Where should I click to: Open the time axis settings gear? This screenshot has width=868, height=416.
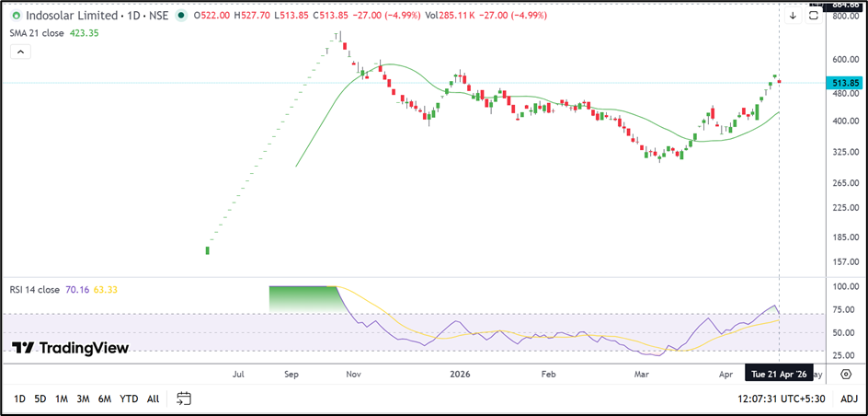845,375
